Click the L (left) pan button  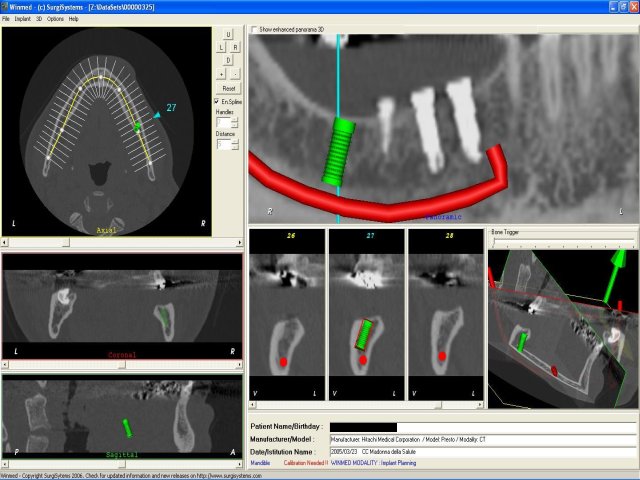[221, 47]
